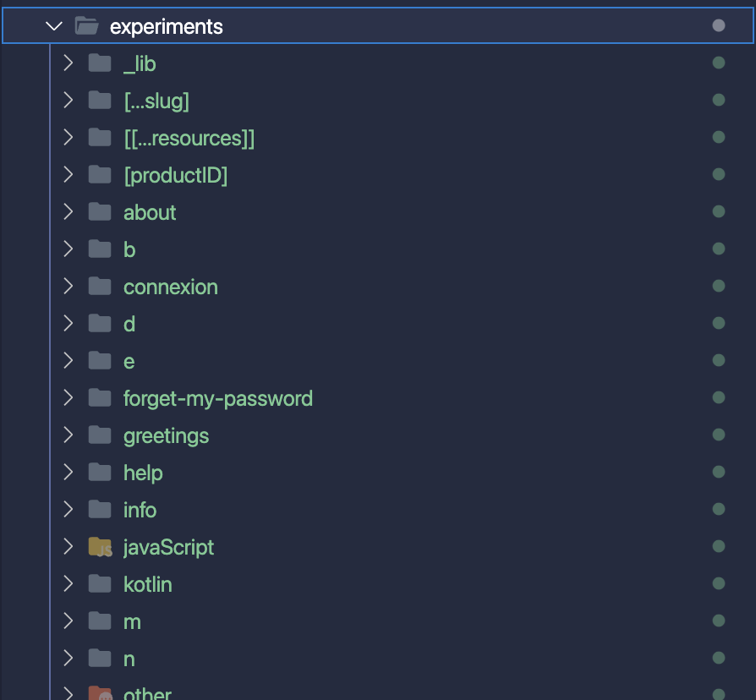Collapse the experiments folder chevron
Image resolution: width=756 pixels, height=700 pixels.
55,26
